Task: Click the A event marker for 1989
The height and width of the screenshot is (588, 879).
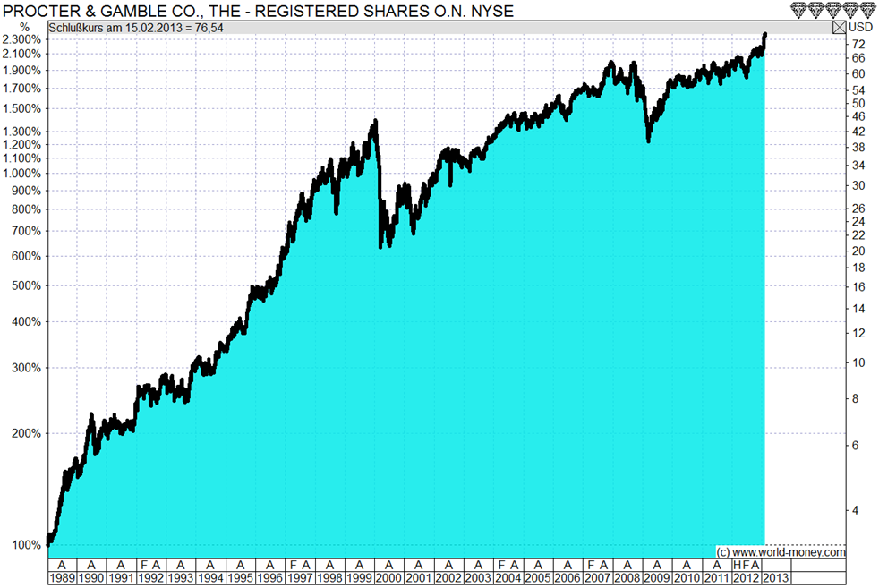Action: [x=62, y=565]
